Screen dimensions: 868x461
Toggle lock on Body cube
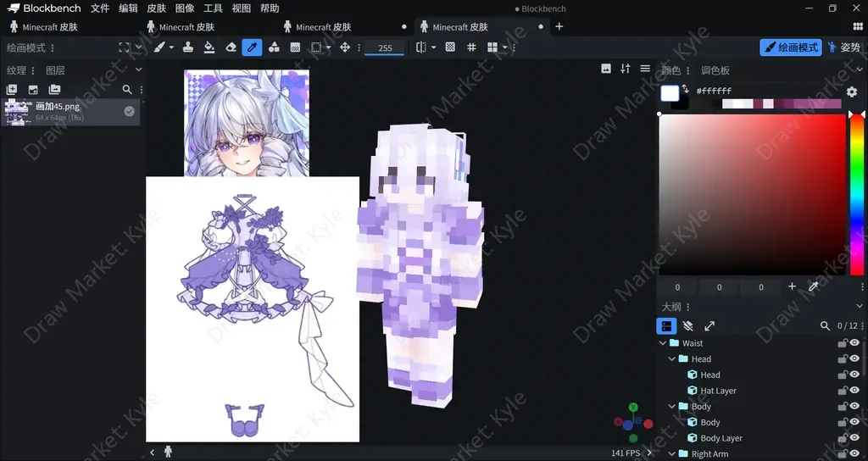point(842,422)
